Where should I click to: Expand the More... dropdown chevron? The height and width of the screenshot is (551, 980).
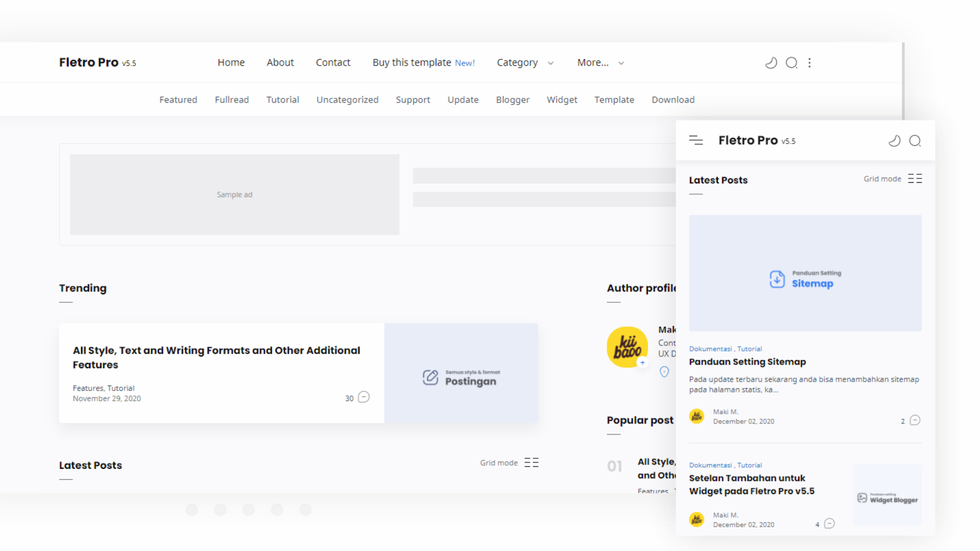621,63
